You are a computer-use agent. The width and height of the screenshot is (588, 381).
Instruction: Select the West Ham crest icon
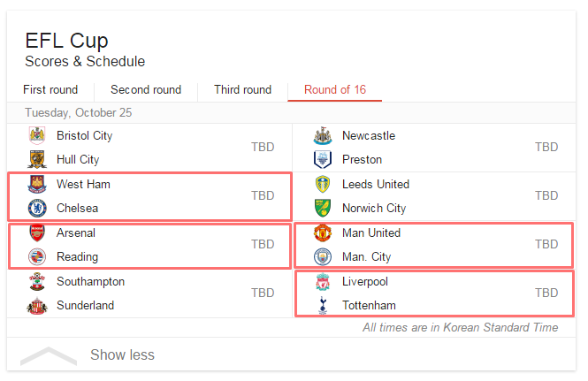(x=37, y=184)
